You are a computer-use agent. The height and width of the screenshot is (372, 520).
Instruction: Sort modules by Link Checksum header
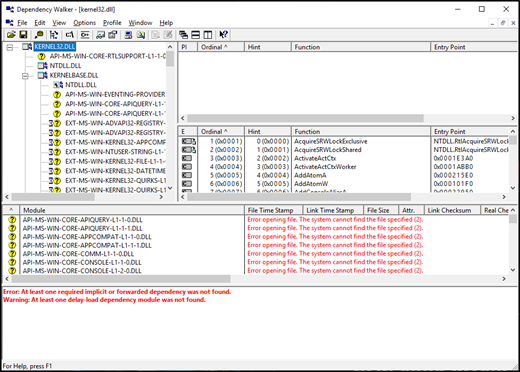point(452,210)
